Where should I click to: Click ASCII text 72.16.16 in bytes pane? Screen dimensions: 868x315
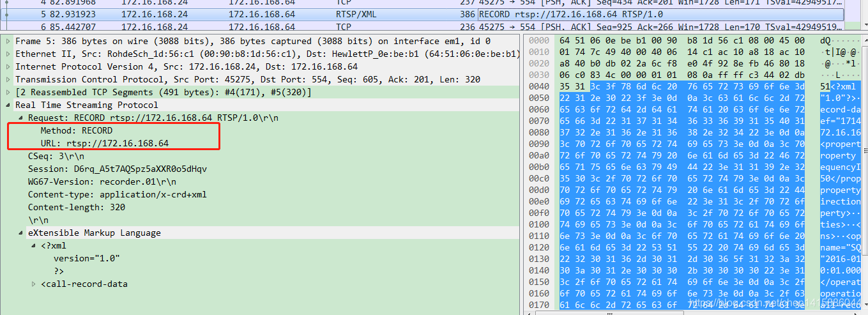(840, 132)
